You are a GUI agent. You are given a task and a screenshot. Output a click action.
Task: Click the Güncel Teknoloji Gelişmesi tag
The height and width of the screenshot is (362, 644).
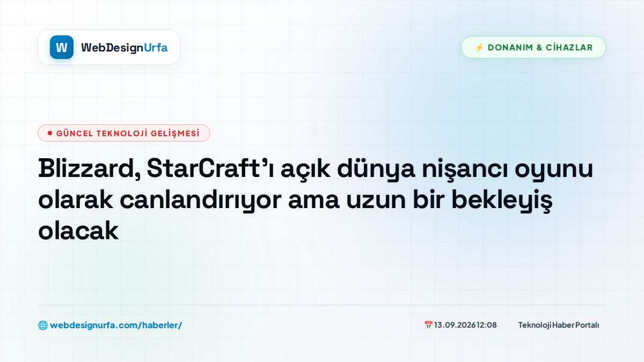(123, 133)
